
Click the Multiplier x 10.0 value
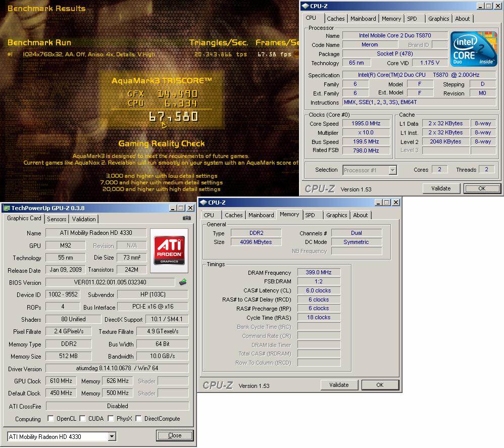click(366, 132)
